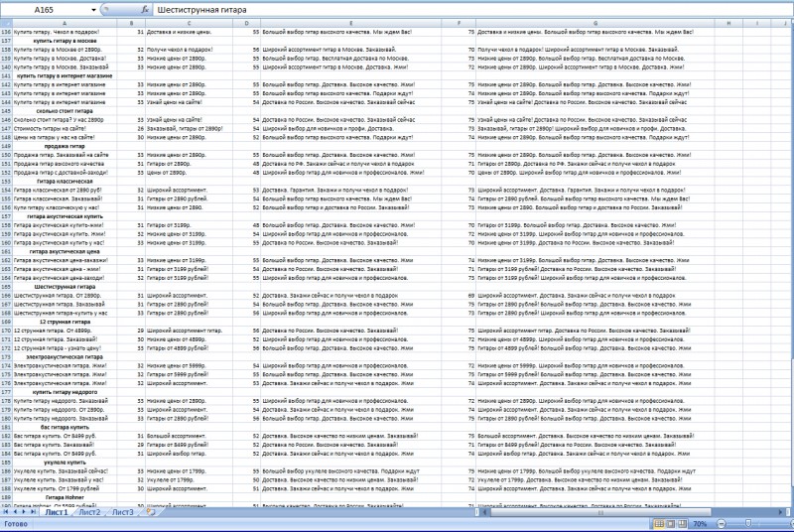794x532 pixels.
Task: Click cell 'Стоимость гитары на сайте!'
Action: (65, 129)
